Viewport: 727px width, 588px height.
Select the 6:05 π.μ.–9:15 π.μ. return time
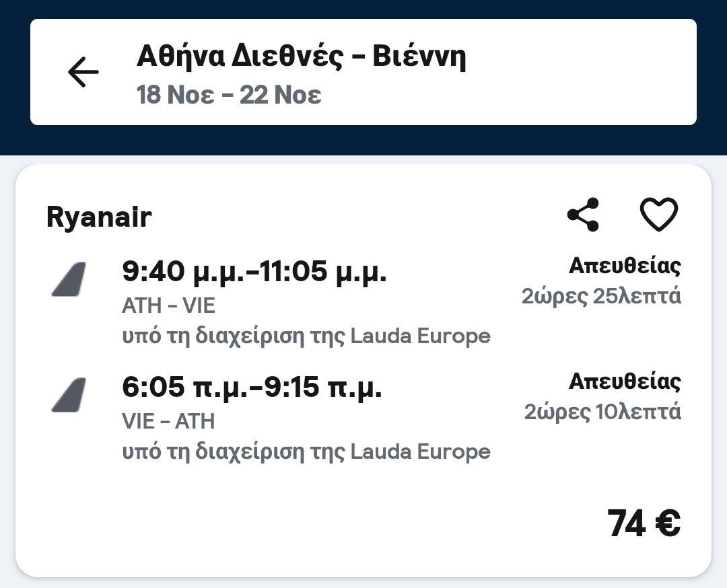(x=252, y=388)
